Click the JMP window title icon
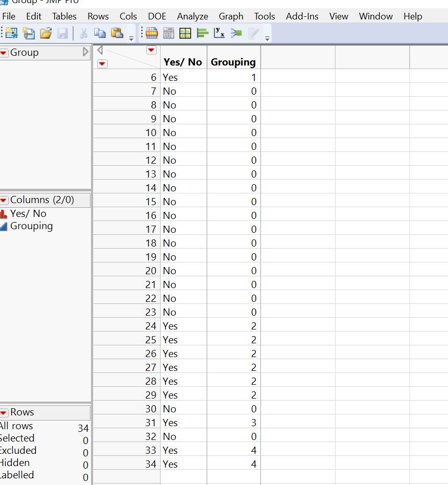Image resolution: width=448 pixels, height=485 pixels. (4, 2)
